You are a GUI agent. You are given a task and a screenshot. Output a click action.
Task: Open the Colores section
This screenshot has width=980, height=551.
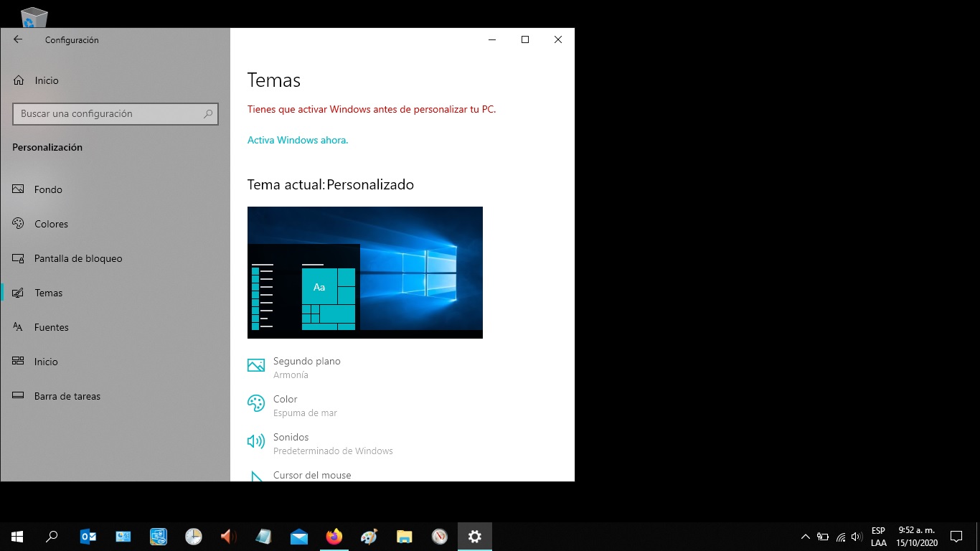click(x=115, y=224)
